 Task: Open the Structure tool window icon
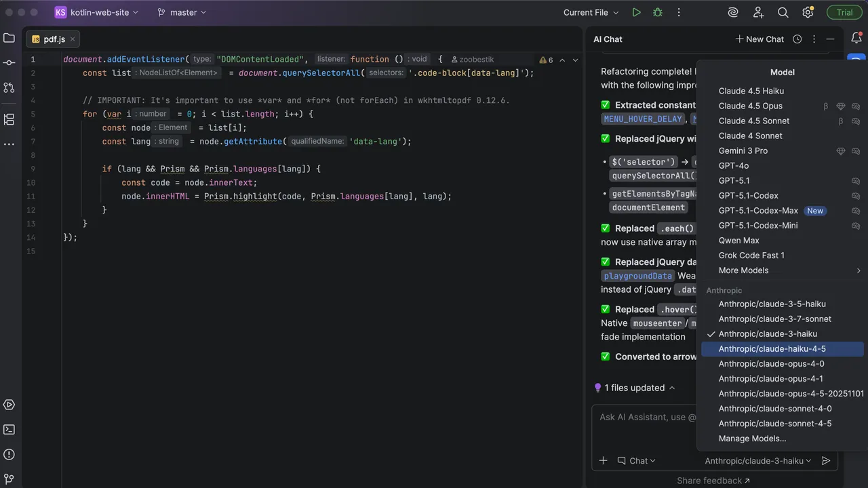[9, 119]
